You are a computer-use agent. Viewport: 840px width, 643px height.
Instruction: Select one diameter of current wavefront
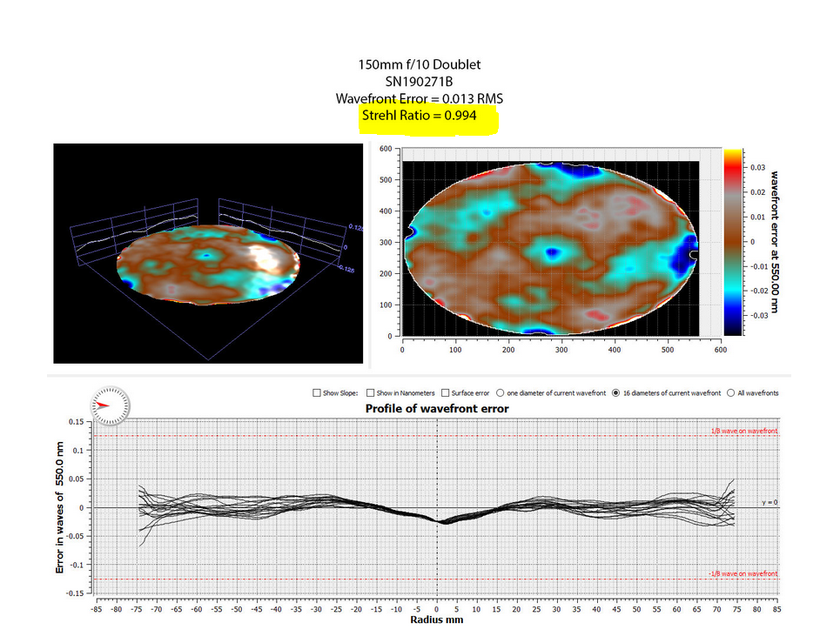point(501,393)
